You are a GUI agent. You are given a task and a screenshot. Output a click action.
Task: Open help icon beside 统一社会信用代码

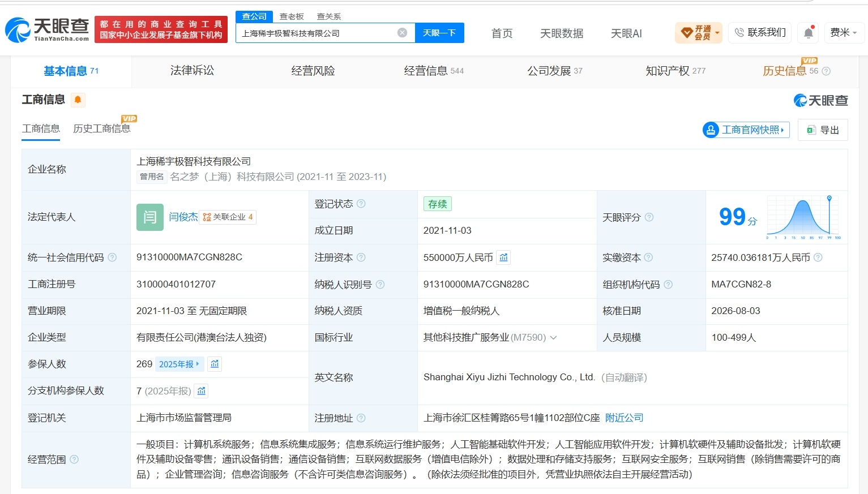(112, 257)
